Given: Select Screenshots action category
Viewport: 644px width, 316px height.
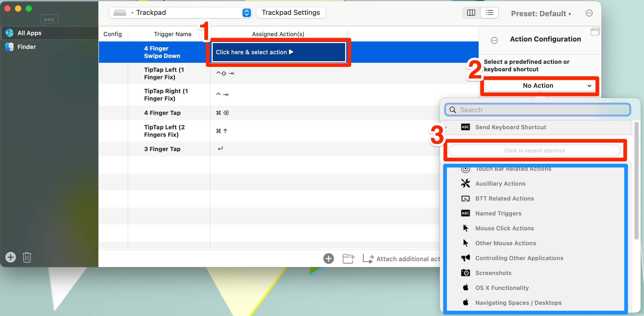Looking at the screenshot, I should tap(493, 273).
